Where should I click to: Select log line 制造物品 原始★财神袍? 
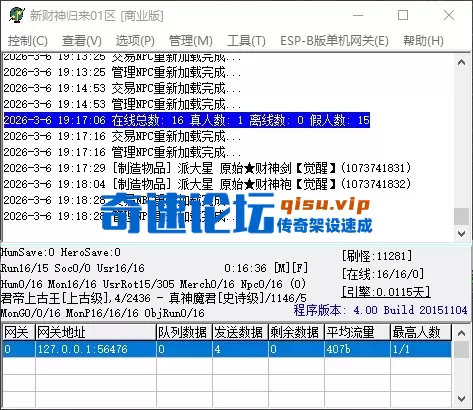coord(207,184)
